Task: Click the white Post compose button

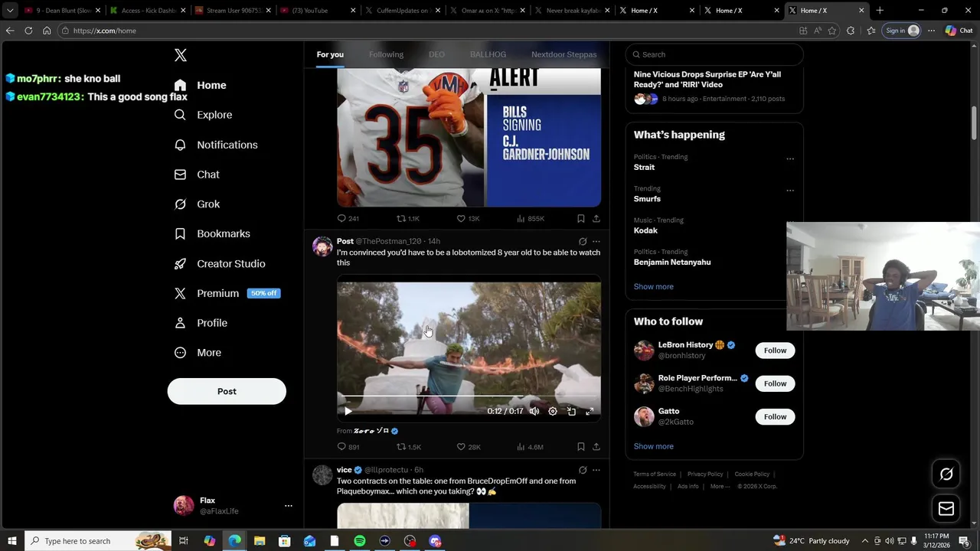Action: coord(227,391)
